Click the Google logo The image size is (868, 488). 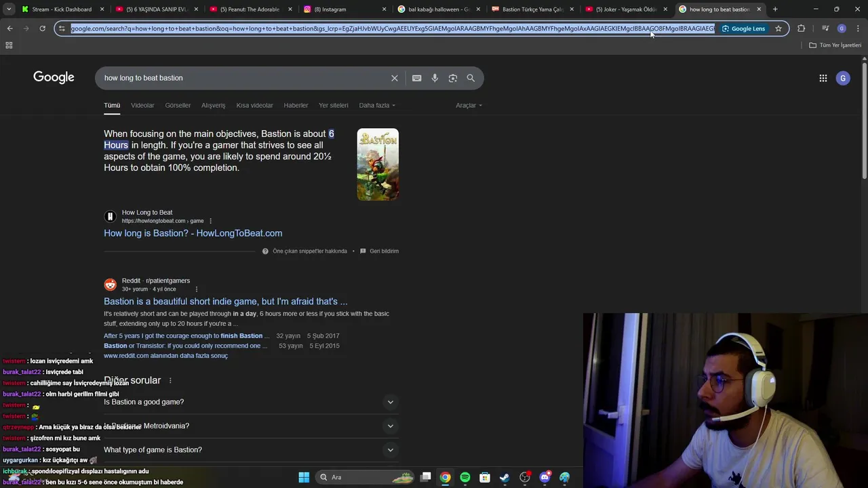tap(54, 77)
